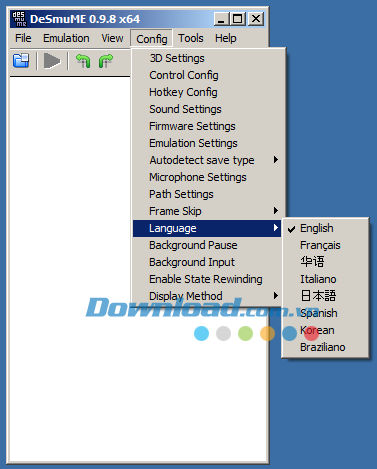Select 日本語 Japanese language option
The height and width of the screenshot is (469, 377).
[x=325, y=296]
